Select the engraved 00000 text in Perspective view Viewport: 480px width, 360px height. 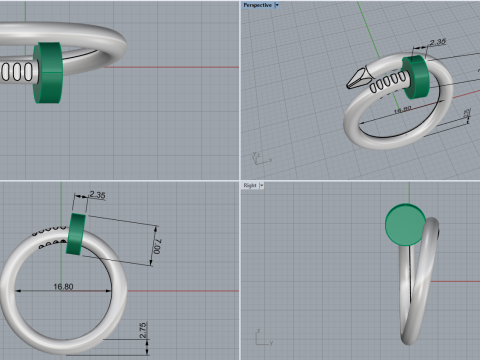(x=388, y=82)
